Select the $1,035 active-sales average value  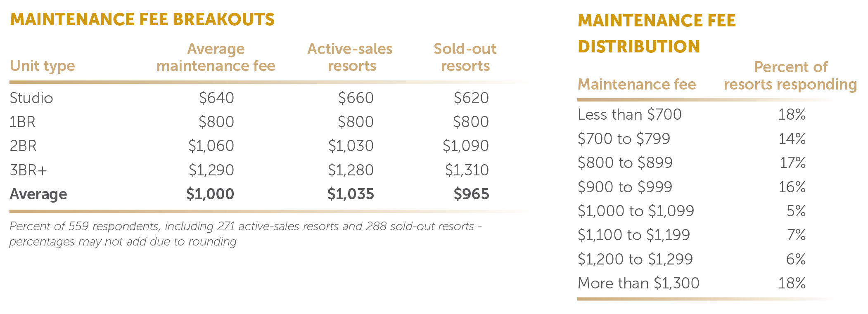[x=351, y=194]
